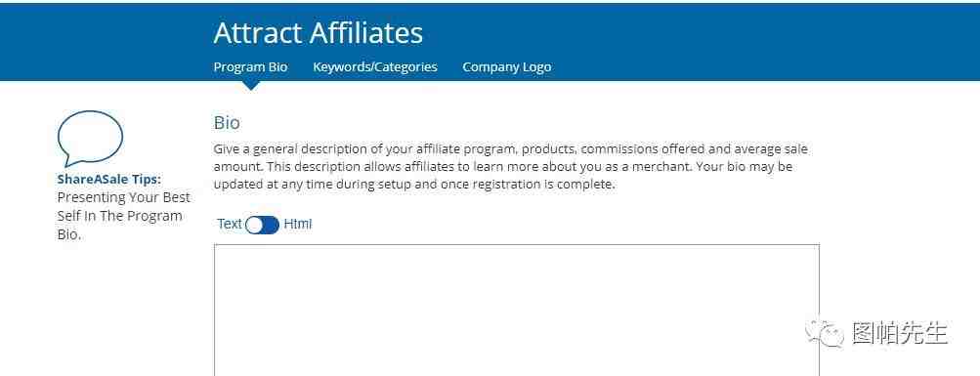This screenshot has height=376, width=980.
Task: Select the ShareASale Tips heading
Action: coord(108,180)
